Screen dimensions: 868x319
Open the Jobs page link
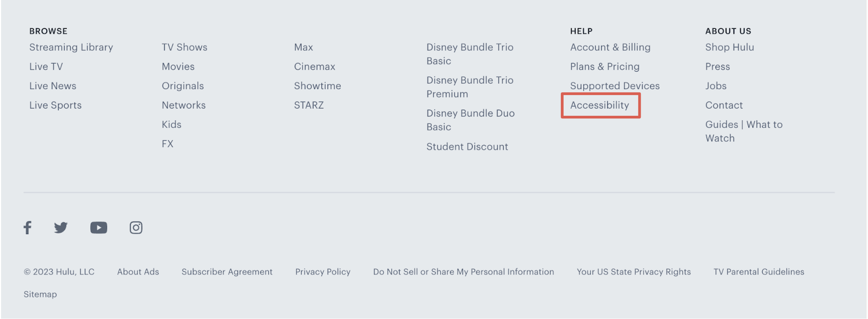[716, 86]
